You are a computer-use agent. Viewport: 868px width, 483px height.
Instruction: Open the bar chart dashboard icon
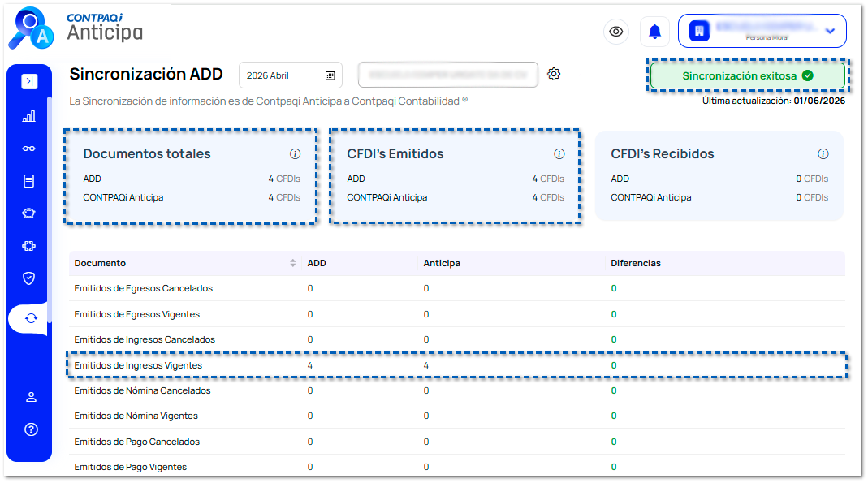[28, 116]
